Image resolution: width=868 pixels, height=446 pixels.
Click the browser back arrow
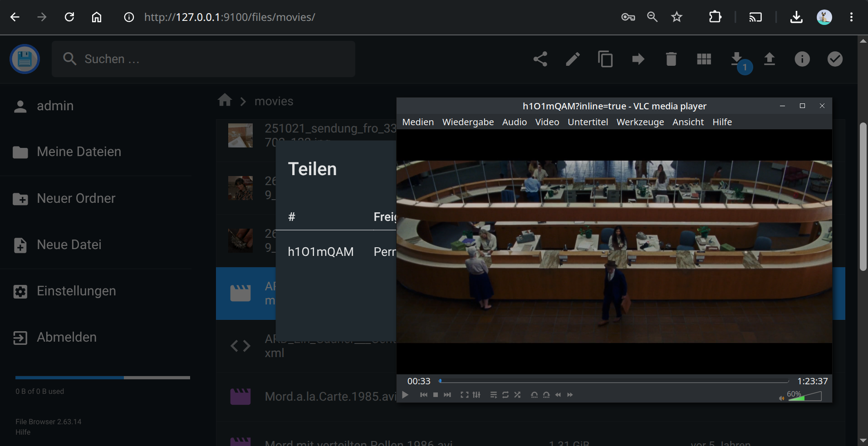[15, 17]
